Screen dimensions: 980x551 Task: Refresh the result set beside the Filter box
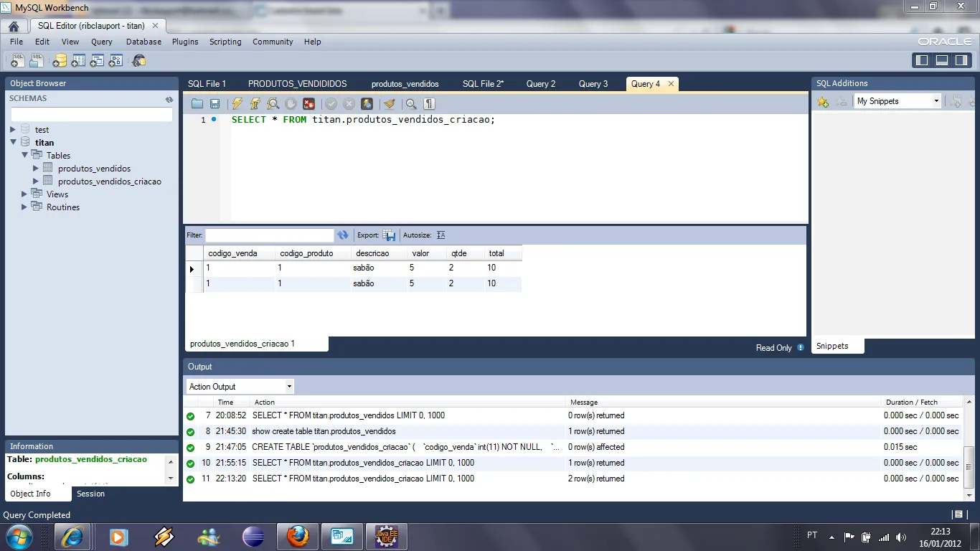343,235
